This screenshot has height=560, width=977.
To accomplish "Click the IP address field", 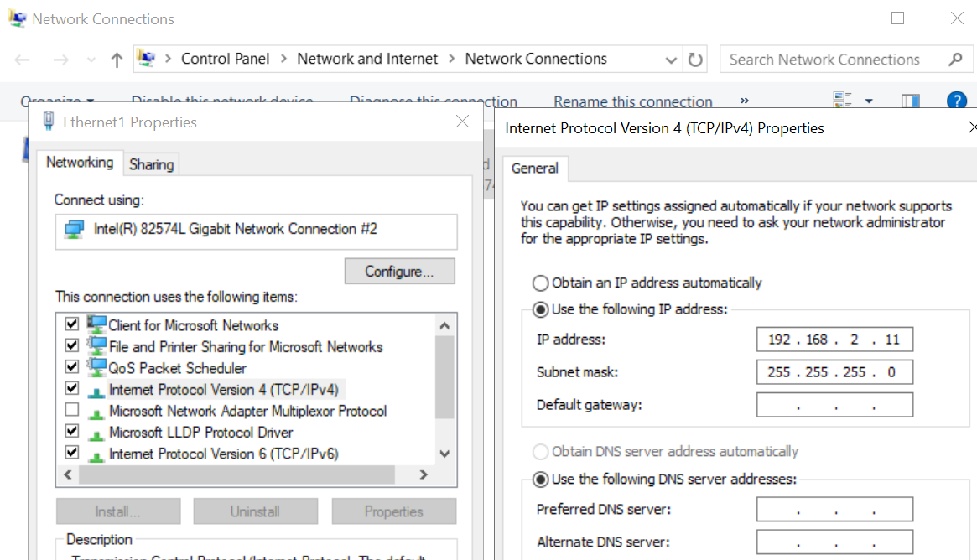I will [835, 340].
